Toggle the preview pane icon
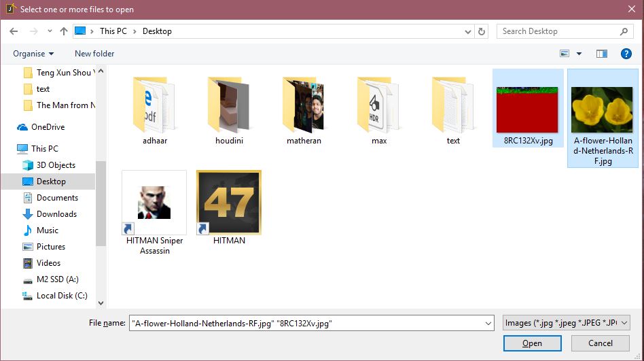Screen dimensions: 644x361 click(x=601, y=54)
